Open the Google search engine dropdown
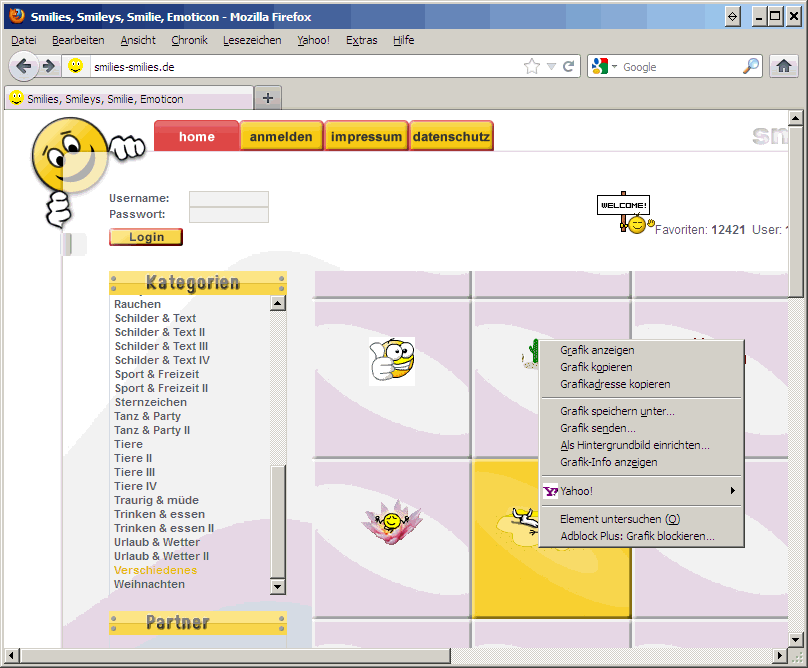The image size is (808, 668). [x=604, y=67]
